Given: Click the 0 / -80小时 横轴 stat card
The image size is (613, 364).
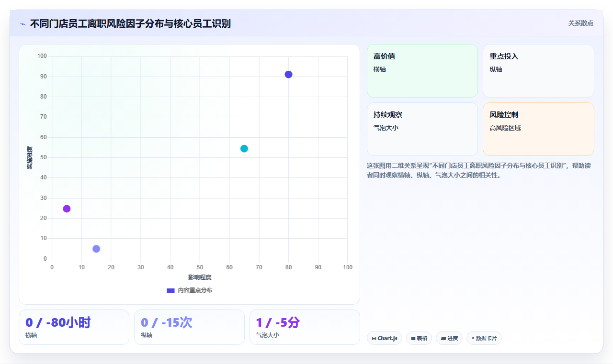Looking at the screenshot, I should (x=74, y=327).
